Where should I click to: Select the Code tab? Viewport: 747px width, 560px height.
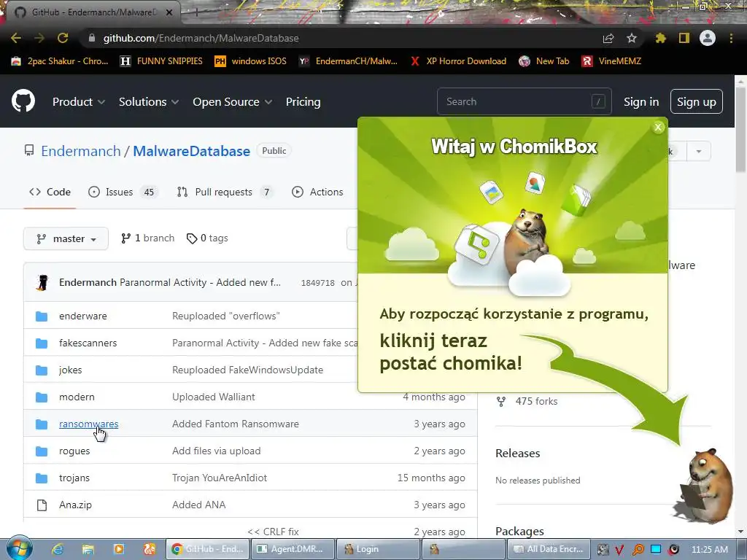click(50, 192)
